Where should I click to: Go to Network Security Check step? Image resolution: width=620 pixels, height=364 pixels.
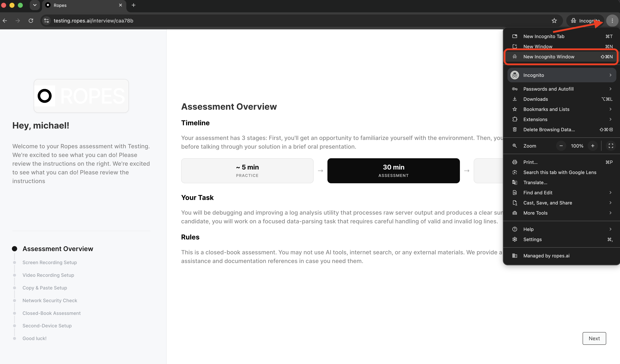coord(50,300)
